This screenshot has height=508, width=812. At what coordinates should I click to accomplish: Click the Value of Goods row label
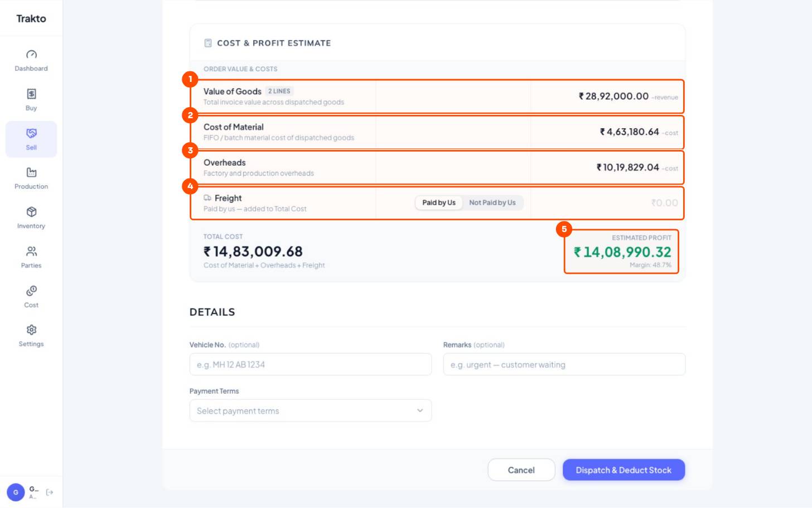[233, 91]
